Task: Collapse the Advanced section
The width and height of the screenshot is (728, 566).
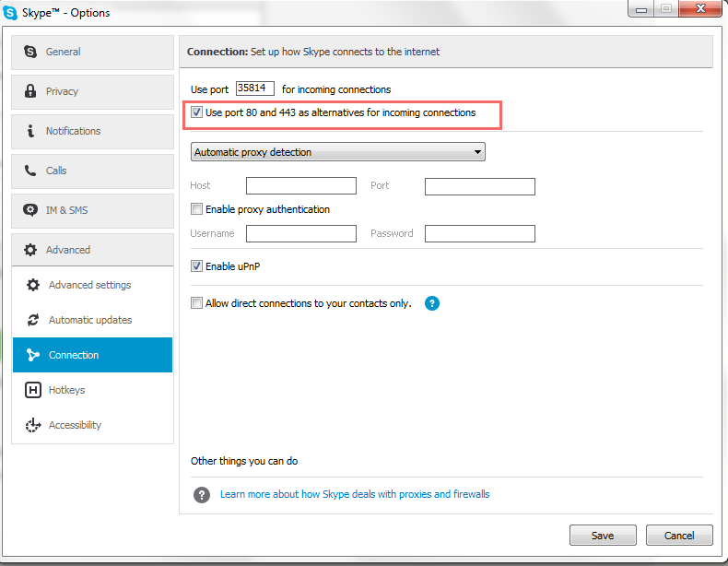Action: pyautogui.click(x=92, y=250)
